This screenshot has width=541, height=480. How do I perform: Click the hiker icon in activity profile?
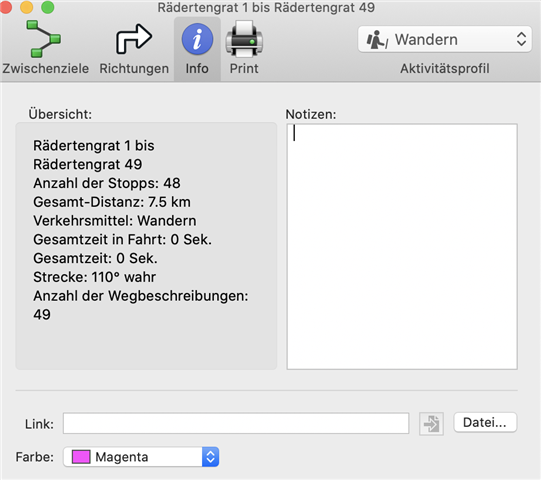[x=376, y=40]
